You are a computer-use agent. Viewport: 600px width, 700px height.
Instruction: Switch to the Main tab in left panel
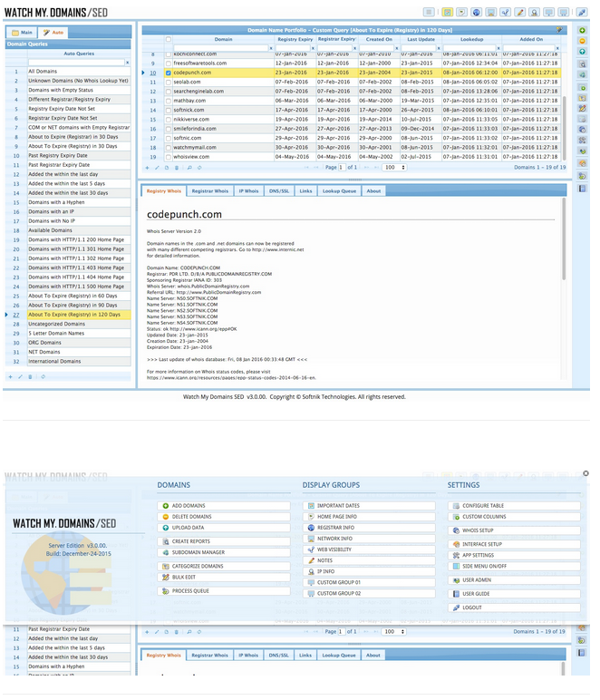[22, 33]
